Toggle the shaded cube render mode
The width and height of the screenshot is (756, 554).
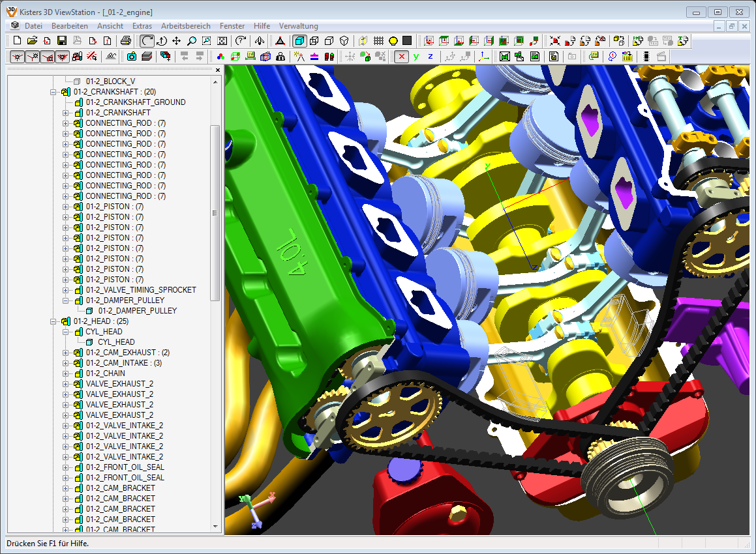(299, 40)
